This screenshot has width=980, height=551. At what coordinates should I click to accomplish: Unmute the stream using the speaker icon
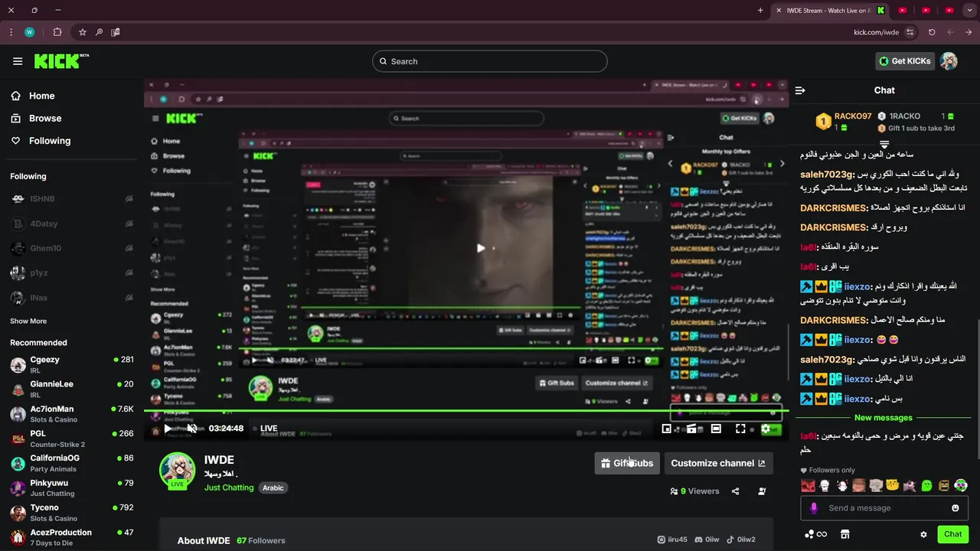[x=192, y=429]
